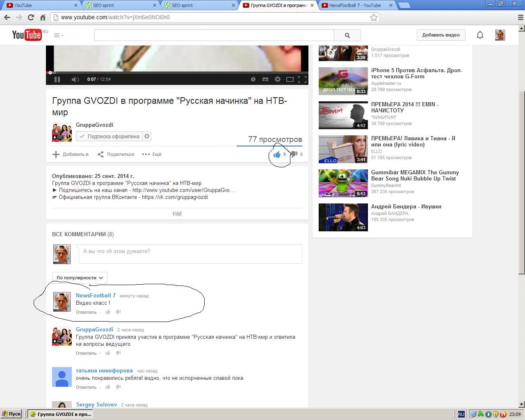
Task: Enter fullscreen with the player's fullscreen icon
Action: coord(302,79)
